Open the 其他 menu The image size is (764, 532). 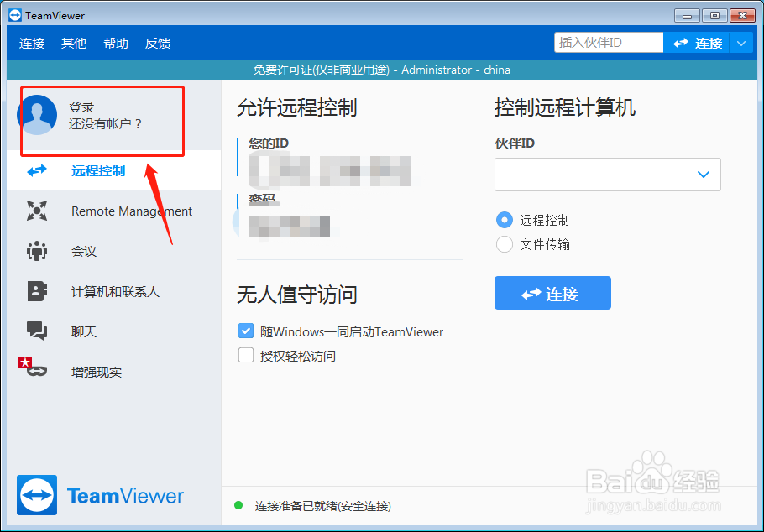(74, 44)
